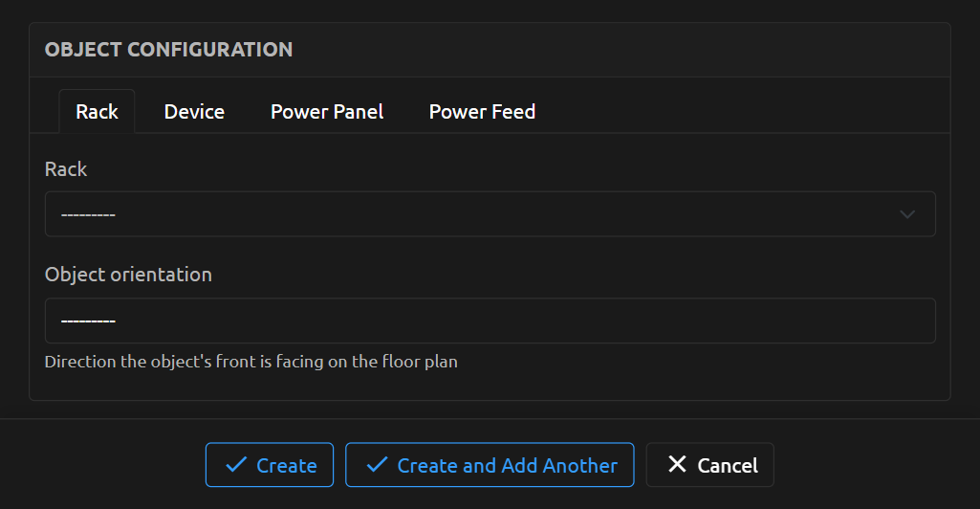Click the Object Configuration section header

tap(168, 50)
